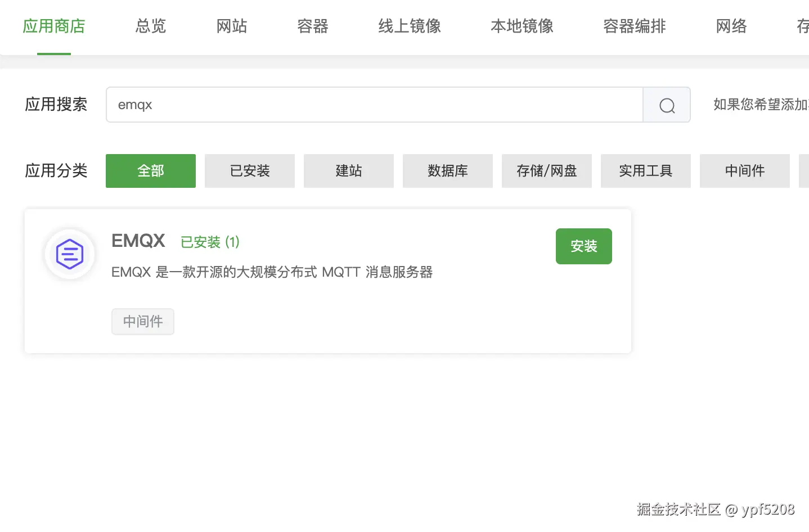Switch to the 网站 tab
The width and height of the screenshot is (809, 532).
[232, 26]
